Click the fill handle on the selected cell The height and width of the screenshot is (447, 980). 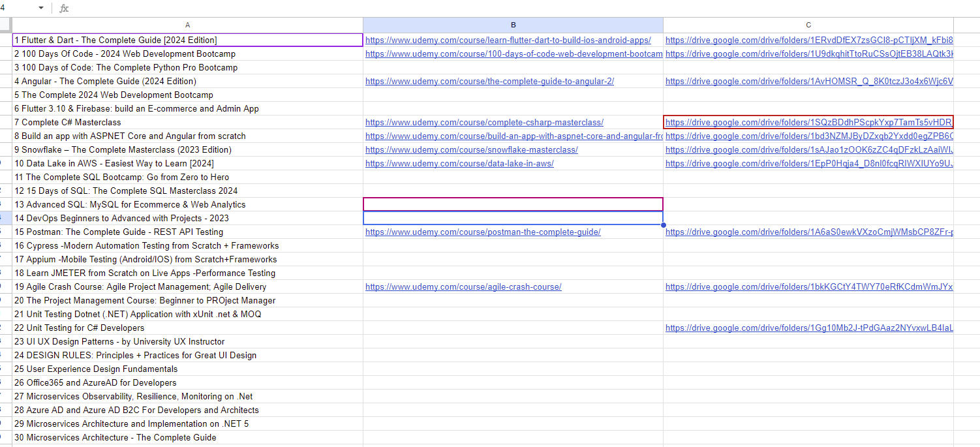(x=663, y=225)
